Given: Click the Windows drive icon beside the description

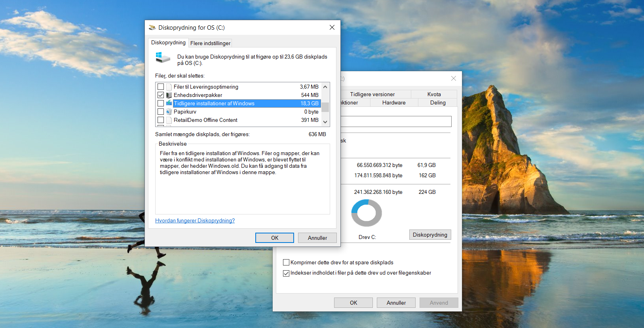Looking at the screenshot, I should click(x=163, y=58).
